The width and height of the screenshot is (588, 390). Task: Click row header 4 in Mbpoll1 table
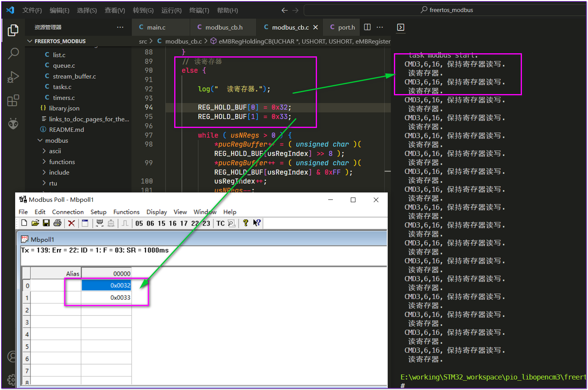pyautogui.click(x=27, y=334)
